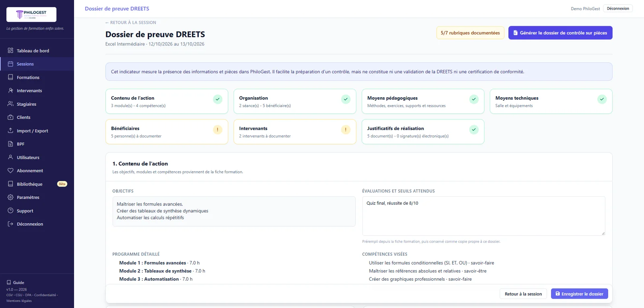
Task: Click the green check on Contenu de l'action card
Action: 218,99
